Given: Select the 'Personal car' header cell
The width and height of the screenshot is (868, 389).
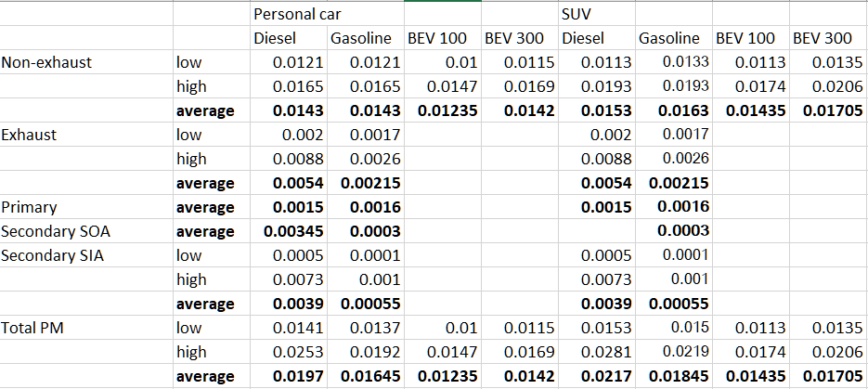Looking at the screenshot, I should [x=297, y=14].
